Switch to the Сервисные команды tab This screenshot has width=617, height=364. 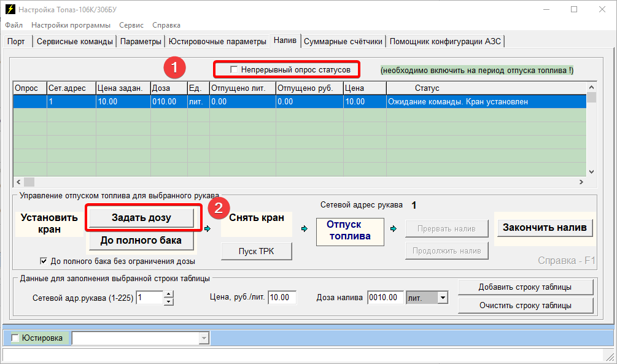[75, 41]
